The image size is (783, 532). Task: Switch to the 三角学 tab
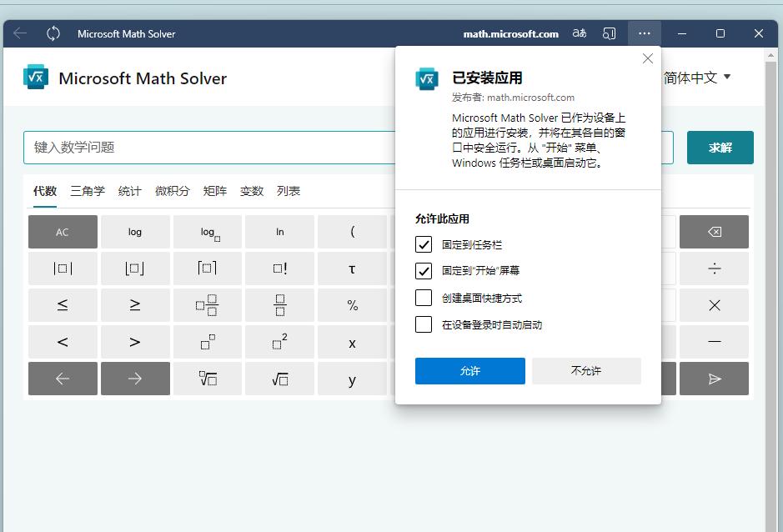coord(86,191)
